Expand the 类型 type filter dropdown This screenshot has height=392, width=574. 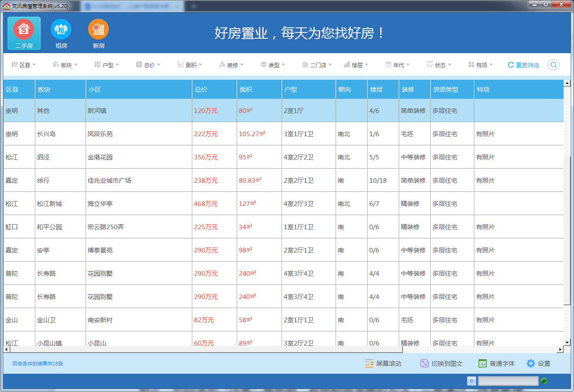(273, 65)
